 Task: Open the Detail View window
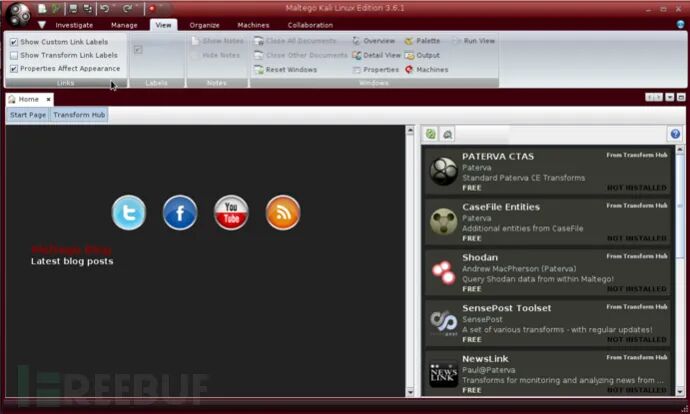tap(376, 55)
